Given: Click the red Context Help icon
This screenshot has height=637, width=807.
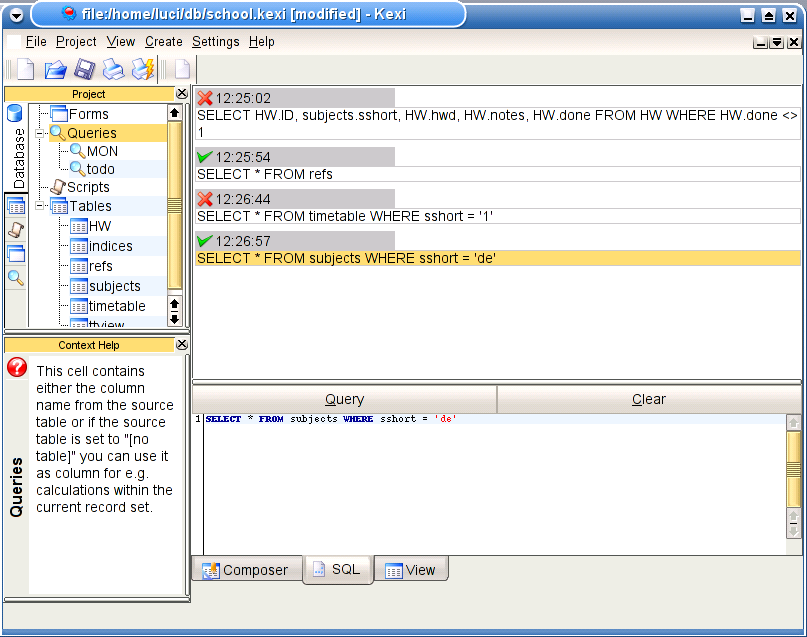Looking at the screenshot, I should click(x=17, y=367).
